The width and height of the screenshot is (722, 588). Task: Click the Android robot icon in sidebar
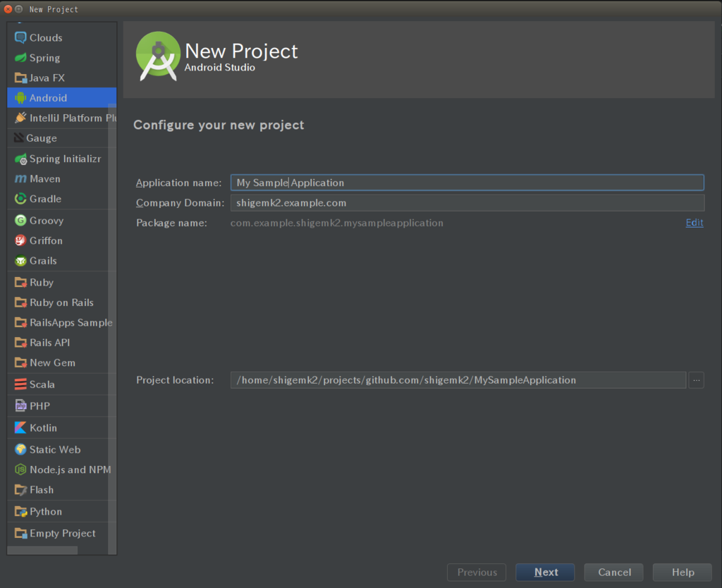(x=20, y=97)
